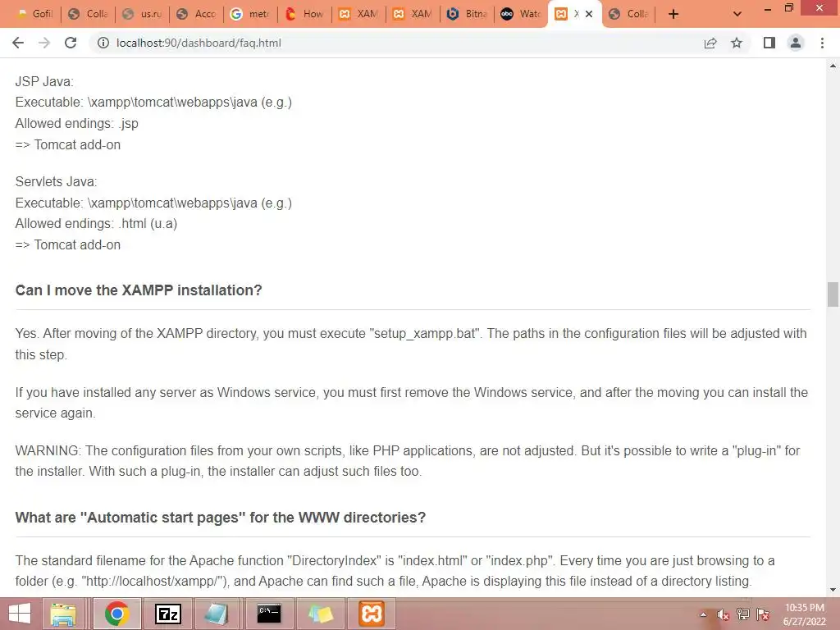The height and width of the screenshot is (630, 840).
Task: Click 'Allowed endings: .jsp' text
Action: 76,124
